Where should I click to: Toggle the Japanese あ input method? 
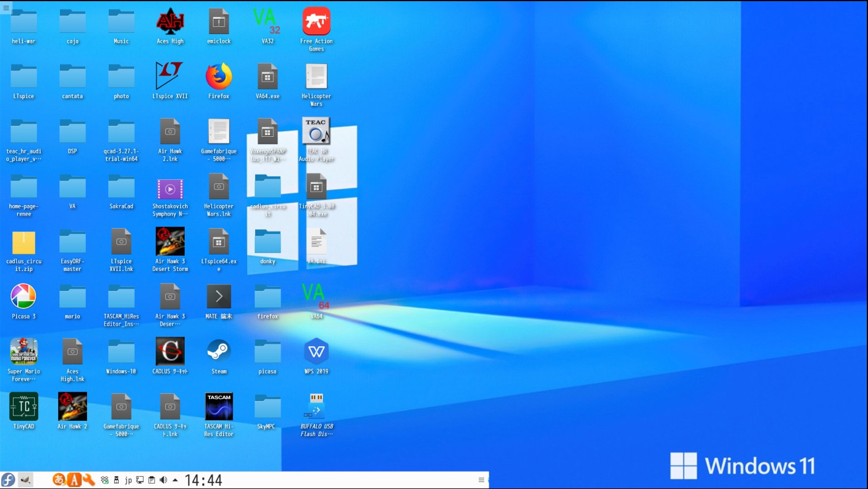pyautogui.click(x=58, y=480)
